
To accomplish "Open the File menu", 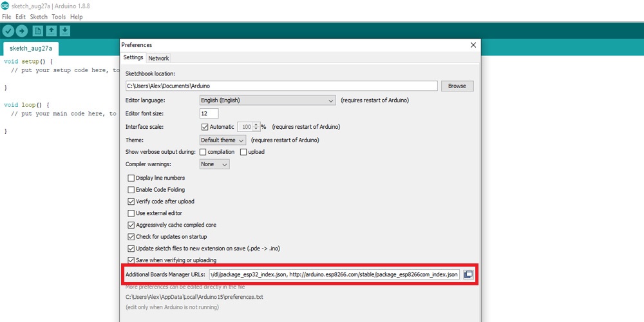I will point(6,17).
